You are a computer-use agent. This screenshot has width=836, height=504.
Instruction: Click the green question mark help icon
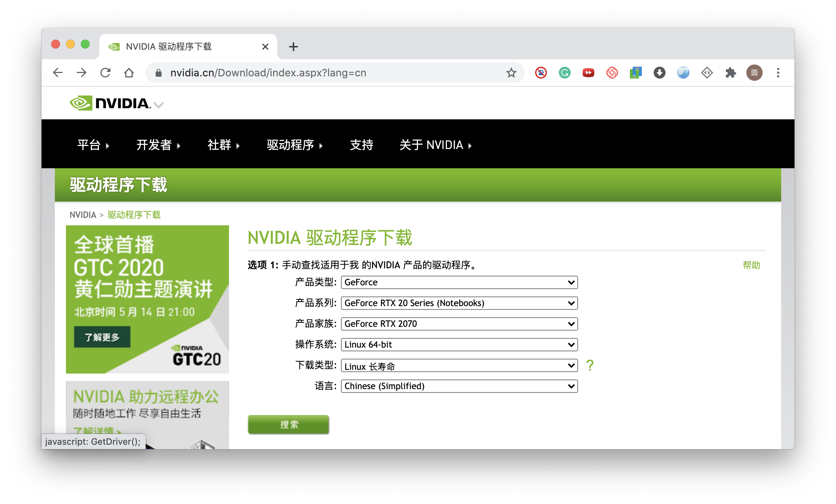click(x=590, y=365)
